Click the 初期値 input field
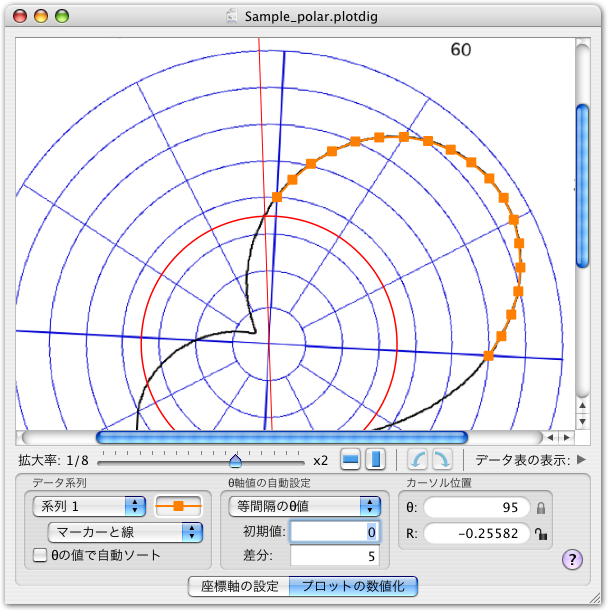The width and height of the screenshot is (608, 611). click(334, 532)
